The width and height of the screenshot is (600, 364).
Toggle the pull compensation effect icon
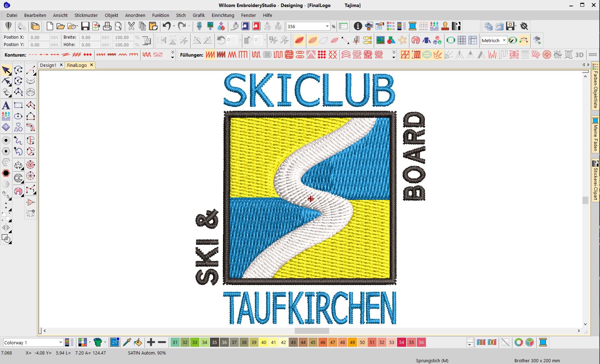click(x=416, y=55)
